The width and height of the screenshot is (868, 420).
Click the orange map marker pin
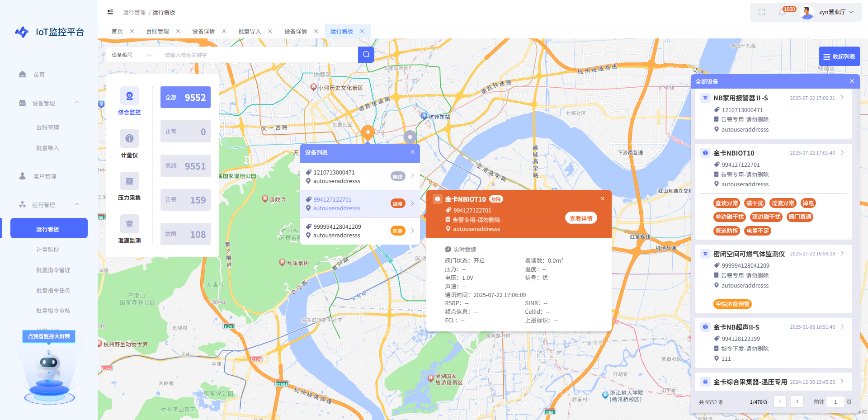pos(368,133)
